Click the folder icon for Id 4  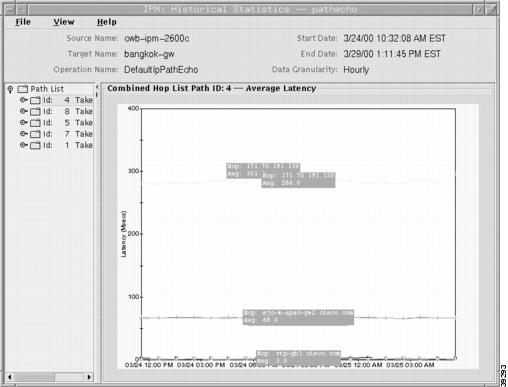point(35,100)
